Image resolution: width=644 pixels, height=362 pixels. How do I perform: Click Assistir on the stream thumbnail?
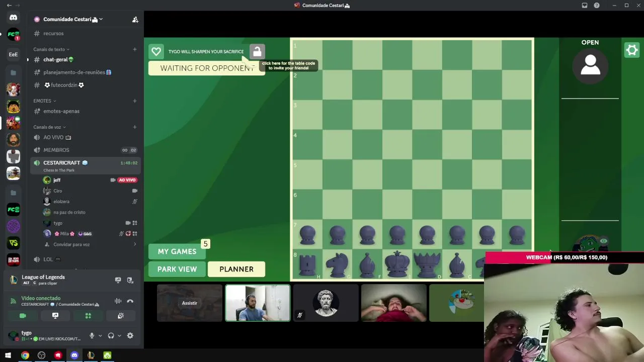[x=190, y=303]
